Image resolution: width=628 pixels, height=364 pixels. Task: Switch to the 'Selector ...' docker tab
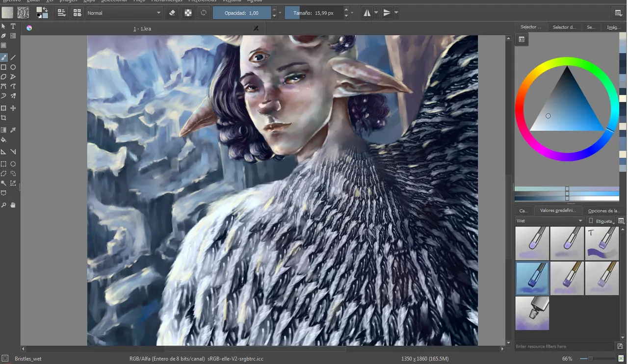(x=531, y=27)
